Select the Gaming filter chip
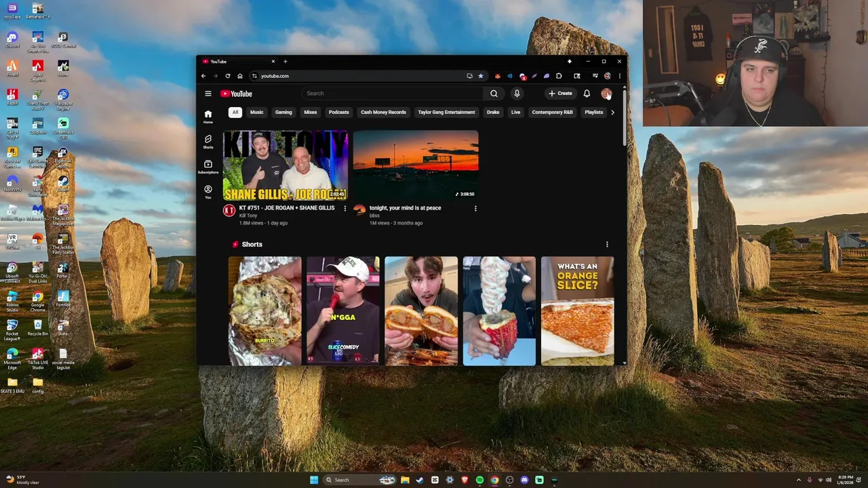 coord(283,113)
